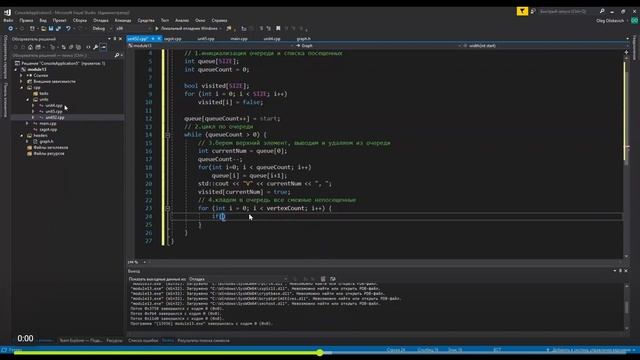Open Solution Explorer Properties wrench icon

coord(96,47)
